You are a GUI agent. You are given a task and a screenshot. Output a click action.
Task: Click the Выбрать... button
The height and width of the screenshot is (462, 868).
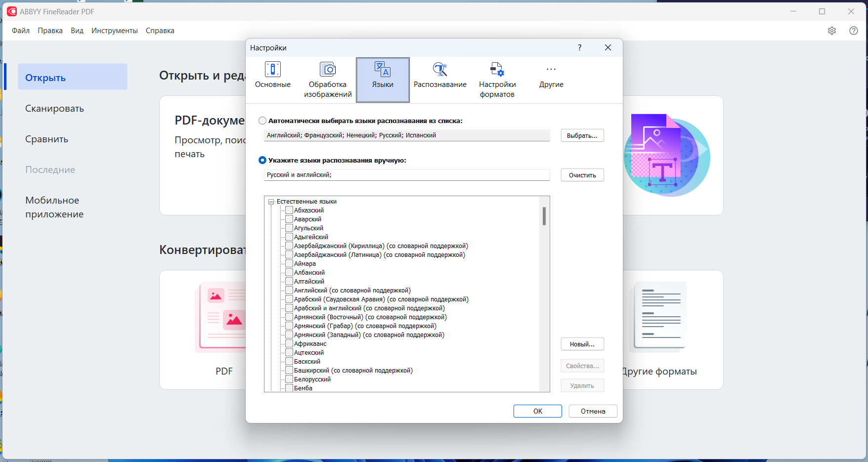(x=582, y=135)
